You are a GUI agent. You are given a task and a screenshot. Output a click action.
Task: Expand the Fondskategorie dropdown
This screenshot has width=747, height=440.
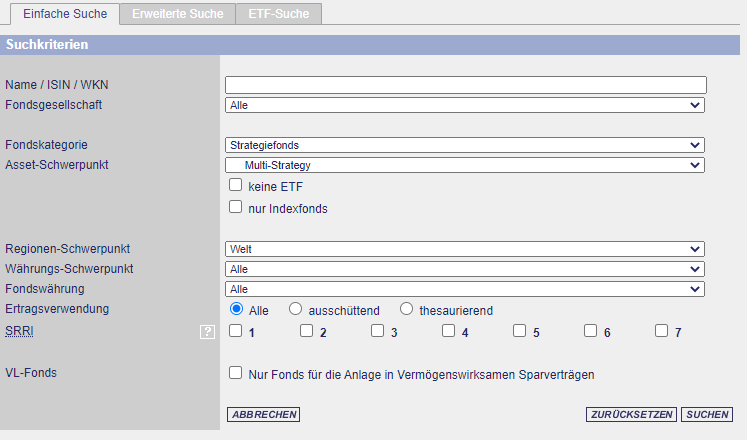pos(465,145)
